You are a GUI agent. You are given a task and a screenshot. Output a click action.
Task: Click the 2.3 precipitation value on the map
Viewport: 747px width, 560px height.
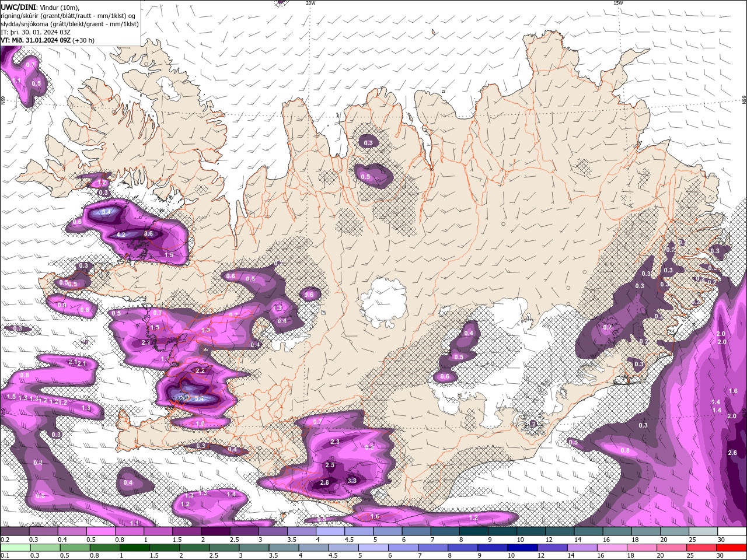(335, 442)
